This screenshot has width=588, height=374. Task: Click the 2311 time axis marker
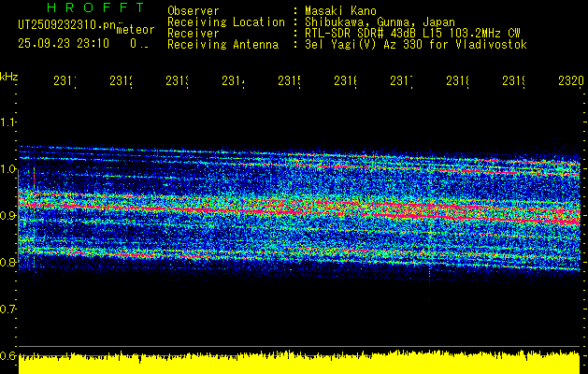coord(65,81)
